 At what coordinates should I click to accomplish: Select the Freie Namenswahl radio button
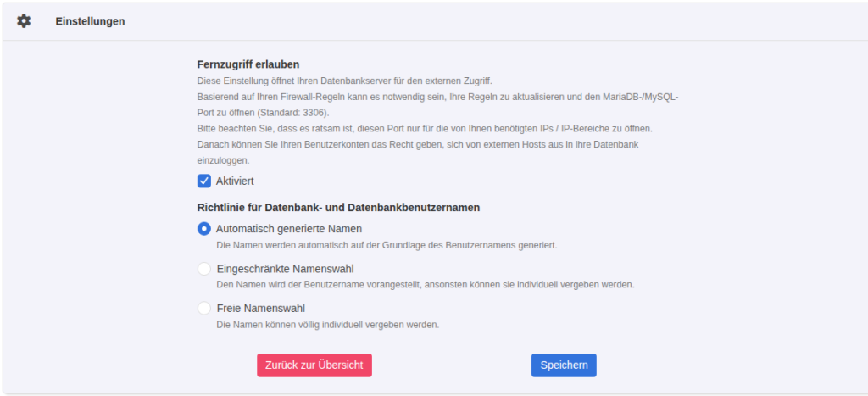[x=204, y=309]
